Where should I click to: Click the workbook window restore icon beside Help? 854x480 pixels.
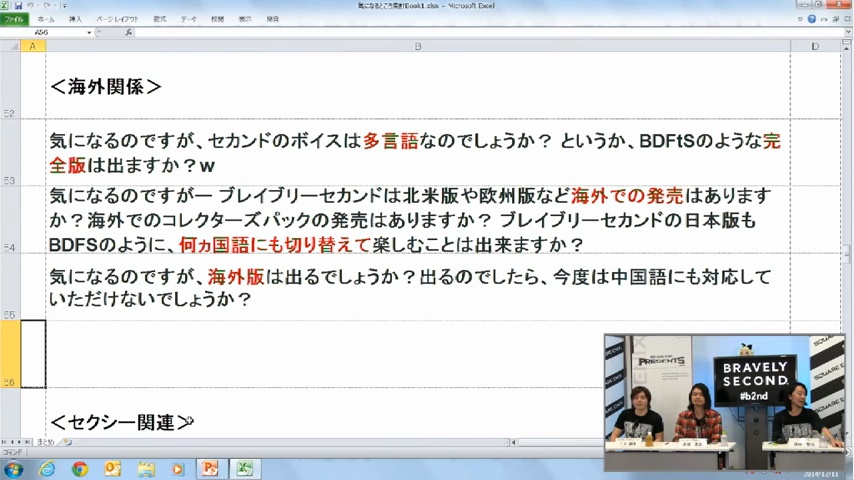tap(835, 19)
